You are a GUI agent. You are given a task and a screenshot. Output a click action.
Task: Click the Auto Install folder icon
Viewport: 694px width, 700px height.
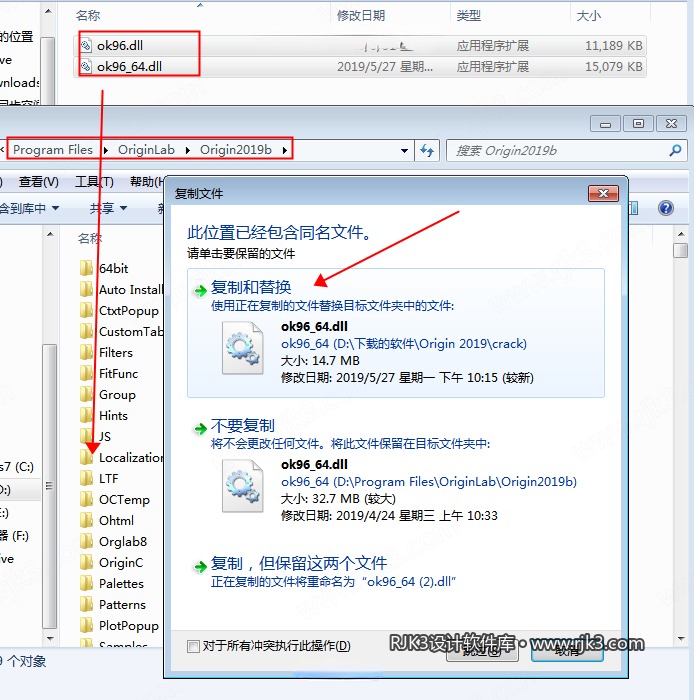(x=87, y=289)
